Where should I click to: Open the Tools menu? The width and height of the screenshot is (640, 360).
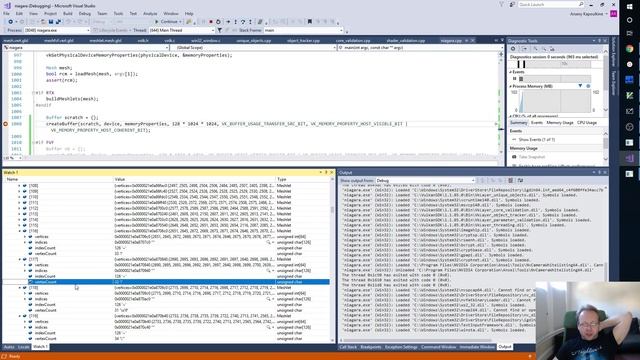(118, 13)
